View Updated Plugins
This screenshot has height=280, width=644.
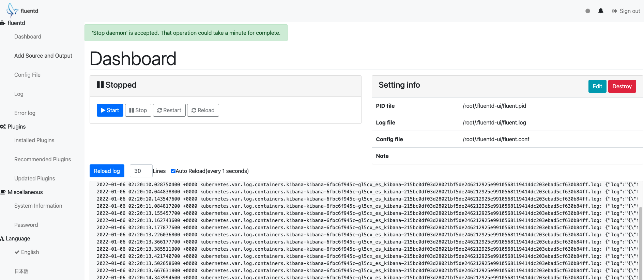coord(34,178)
